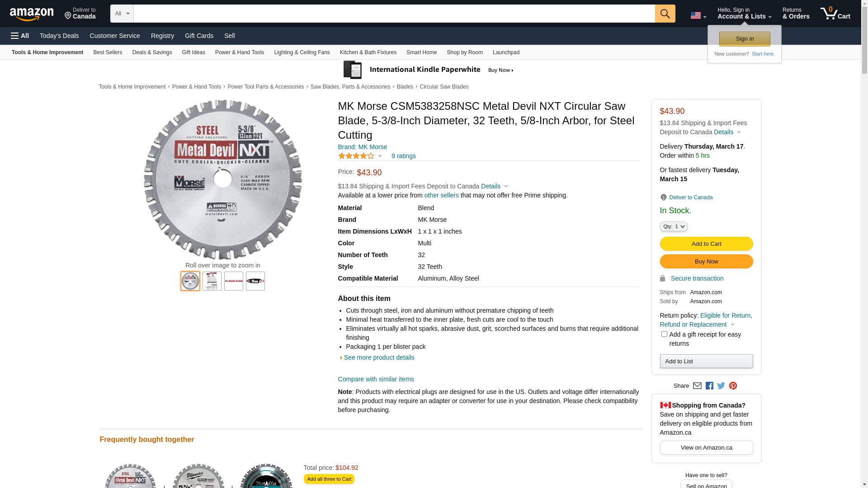Share product via email icon
Screen dimensions: 868x488
tap(697, 386)
